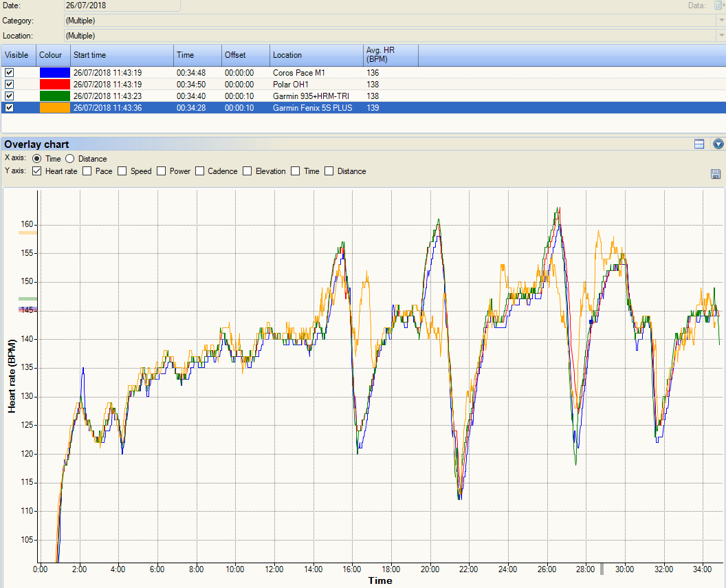Screen dimensions: 726x588
Task: Select Time radio button for X axis
Action: [37, 159]
